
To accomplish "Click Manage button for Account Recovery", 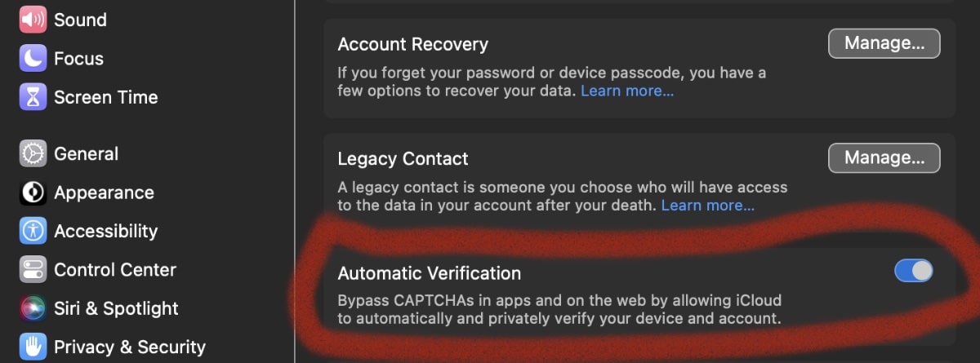I will point(884,43).
